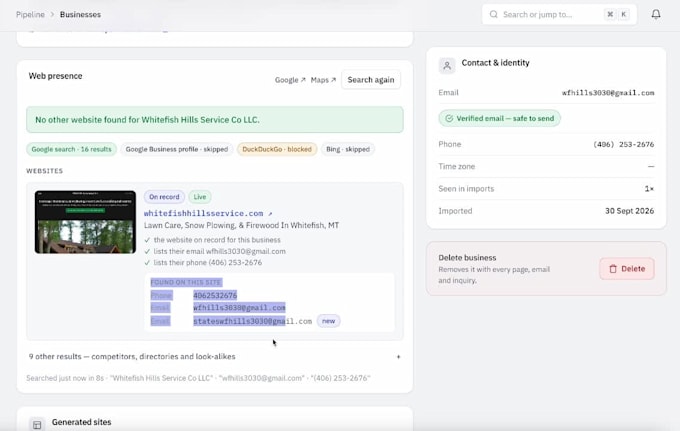680x431 pixels.
Task: Click Businesses breadcrumb
Action: point(80,14)
